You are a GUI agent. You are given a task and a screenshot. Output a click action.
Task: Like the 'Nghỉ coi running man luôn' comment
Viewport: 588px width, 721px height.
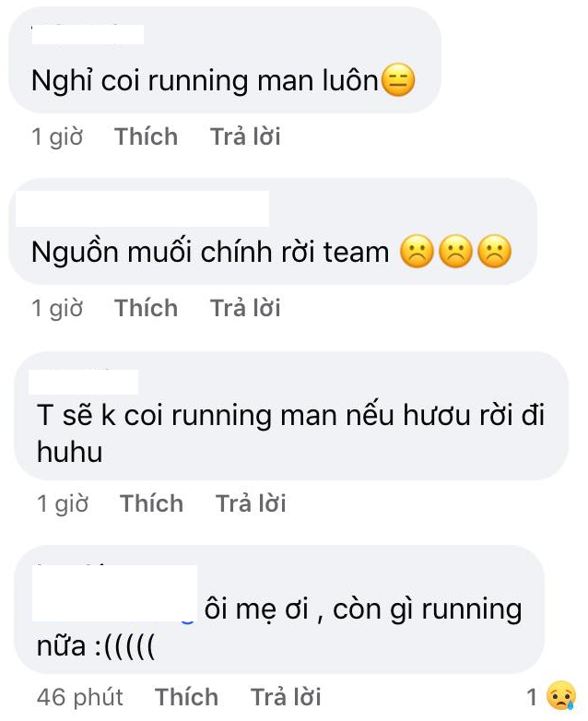[x=146, y=136]
